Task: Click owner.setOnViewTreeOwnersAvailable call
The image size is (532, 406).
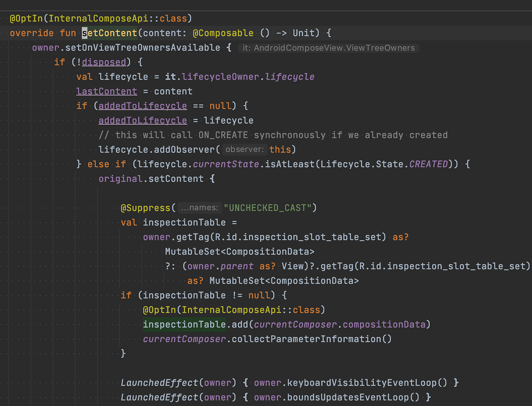Action: coord(125,48)
